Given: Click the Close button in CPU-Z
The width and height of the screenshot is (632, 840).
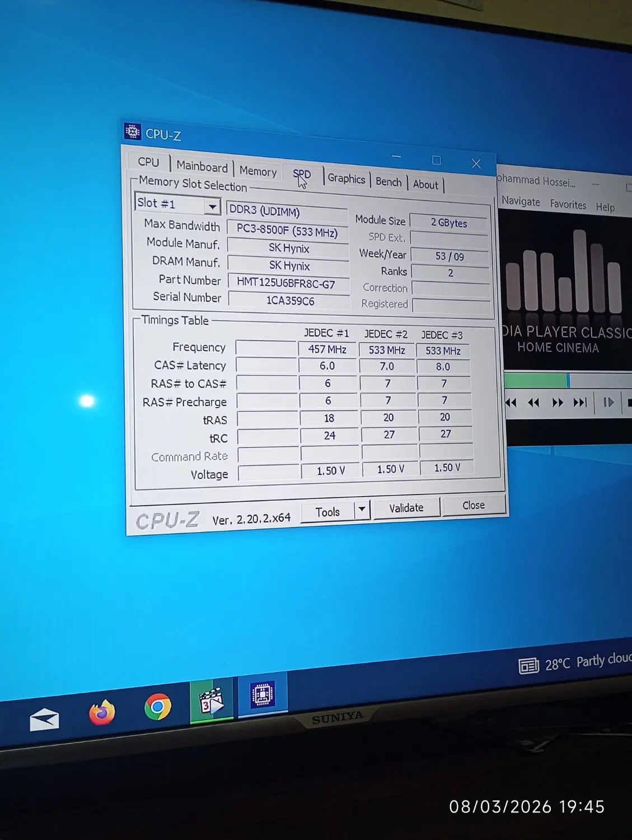Looking at the screenshot, I should pyautogui.click(x=474, y=505).
